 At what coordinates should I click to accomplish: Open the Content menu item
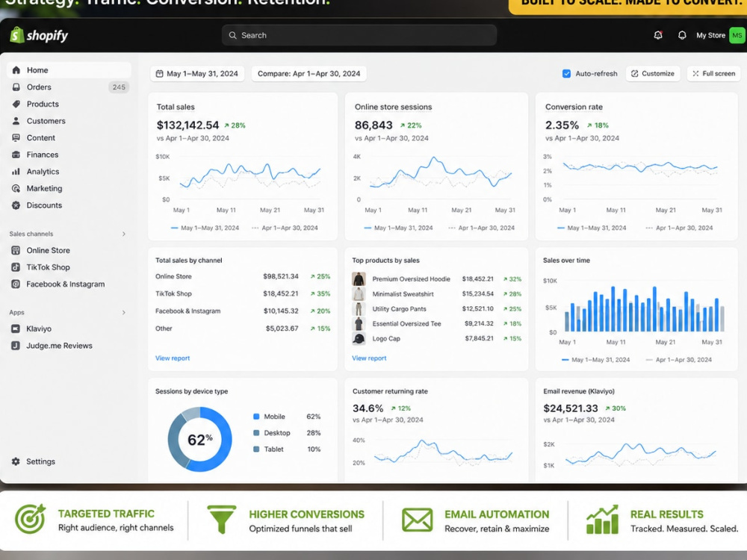pyautogui.click(x=69, y=137)
